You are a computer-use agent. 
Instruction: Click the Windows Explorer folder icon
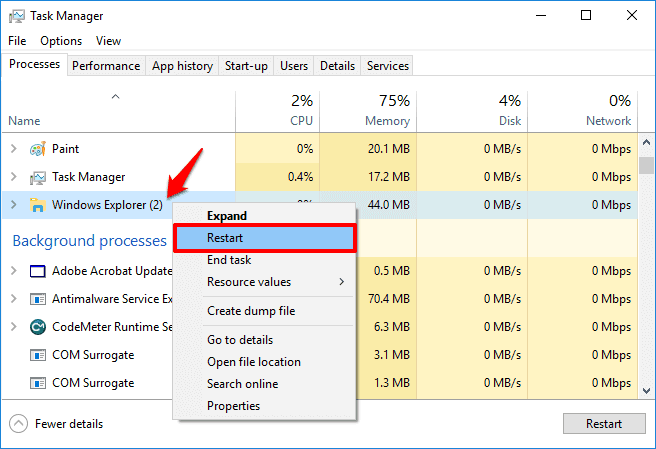click(38, 205)
